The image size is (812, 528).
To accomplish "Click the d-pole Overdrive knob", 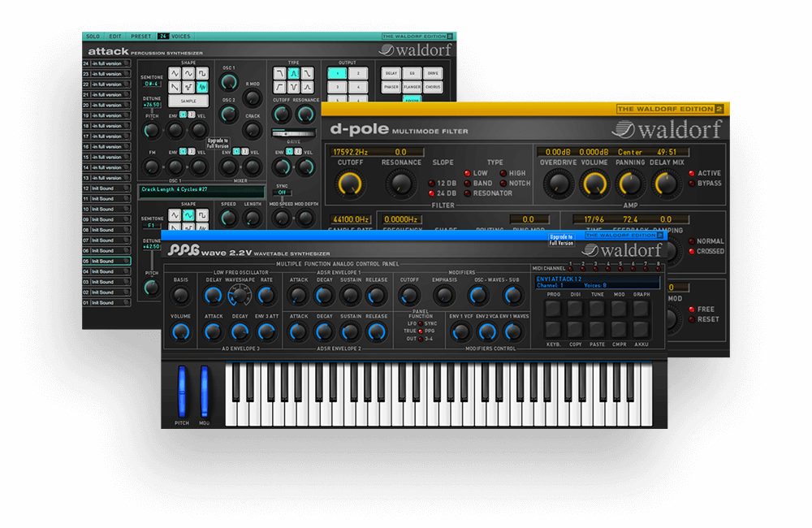I will coord(559,184).
